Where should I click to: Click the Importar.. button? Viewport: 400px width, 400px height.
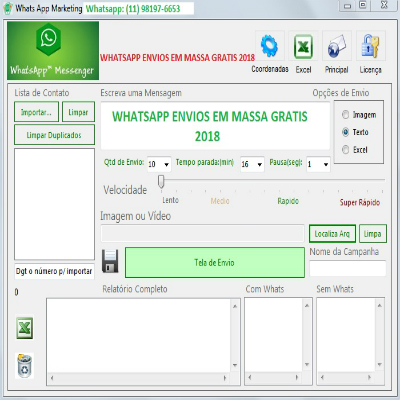pos(36,112)
